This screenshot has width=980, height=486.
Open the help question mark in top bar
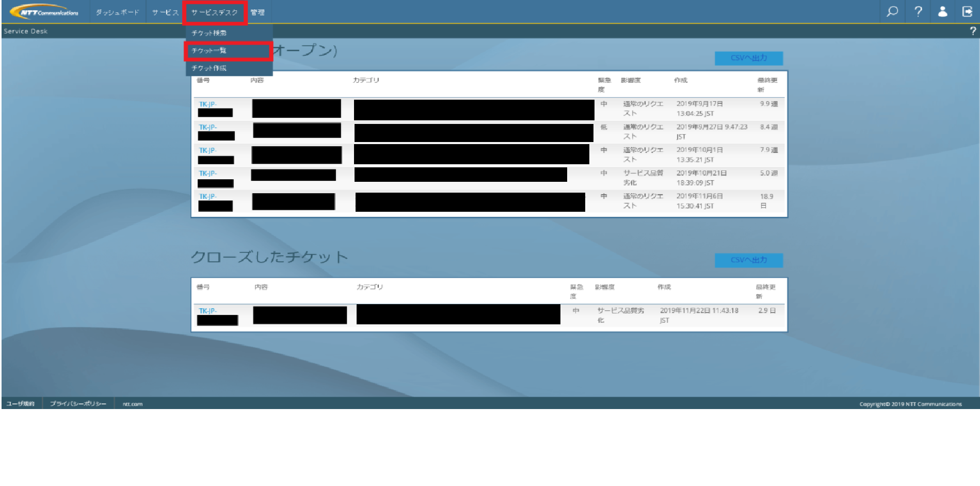point(918,11)
